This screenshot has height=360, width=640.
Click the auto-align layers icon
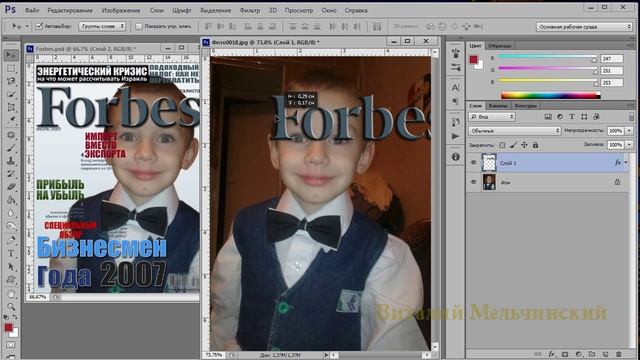pos(377,27)
